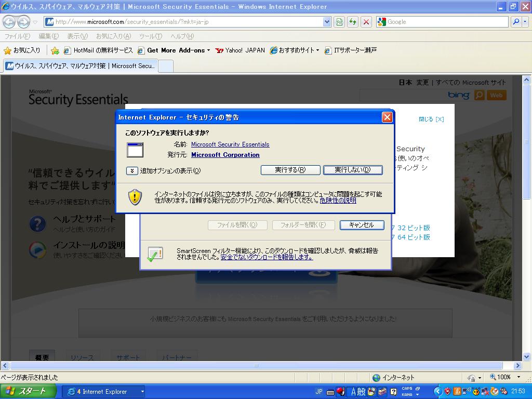Click 安全でないダウンロードを報告します link
Screen dimensions: 532x399
(267, 257)
